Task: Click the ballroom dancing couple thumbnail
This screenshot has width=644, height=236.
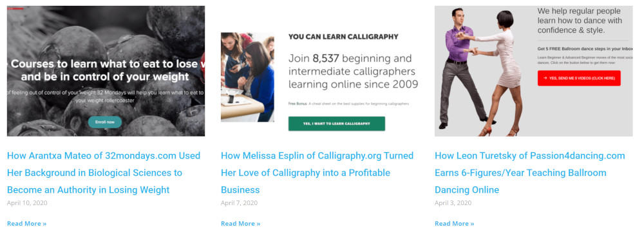Action: [534, 71]
